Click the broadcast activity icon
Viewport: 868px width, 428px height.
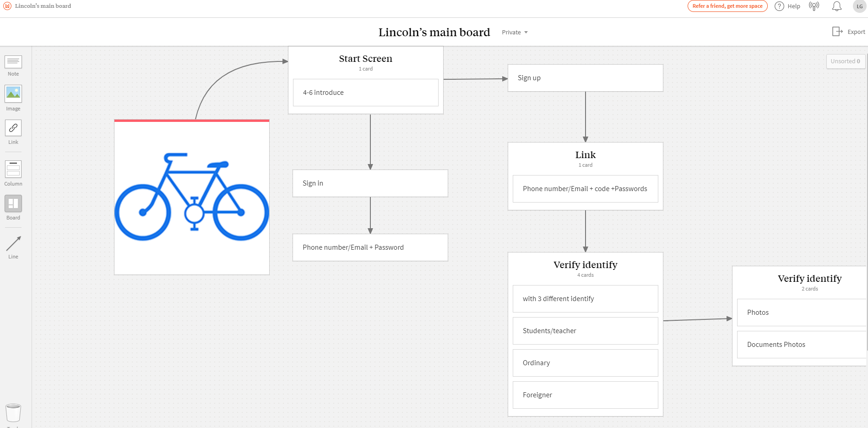[x=814, y=6]
